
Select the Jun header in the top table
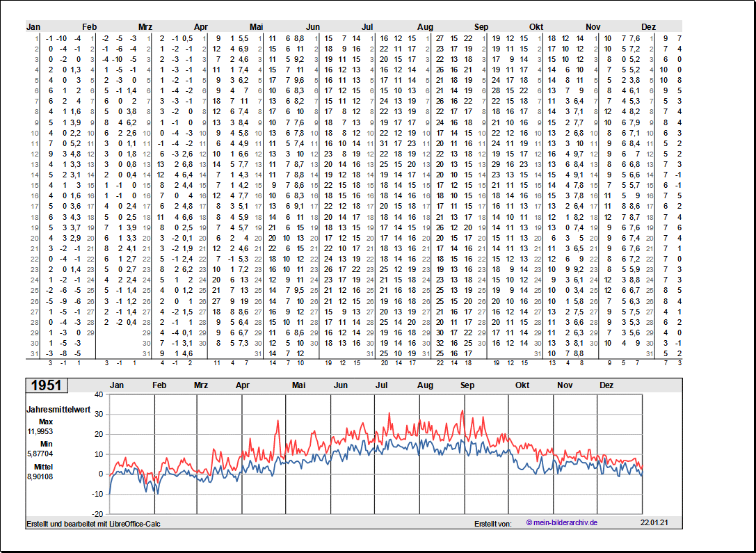[x=313, y=27]
